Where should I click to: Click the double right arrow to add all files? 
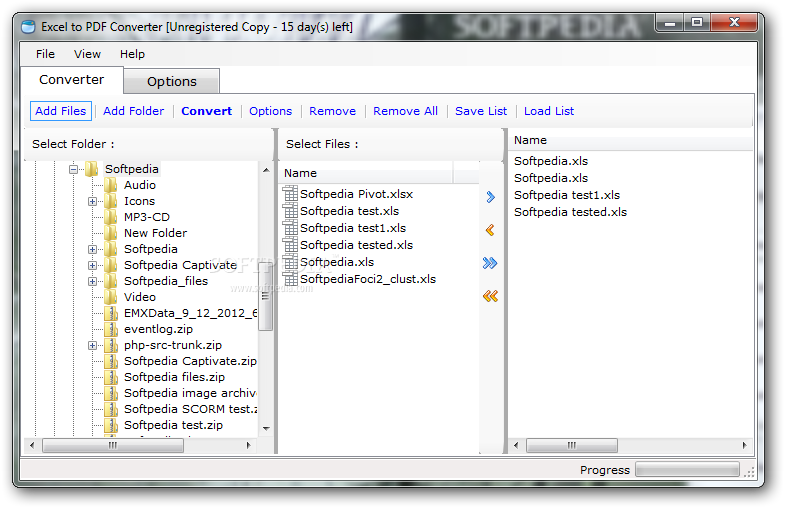coord(490,263)
